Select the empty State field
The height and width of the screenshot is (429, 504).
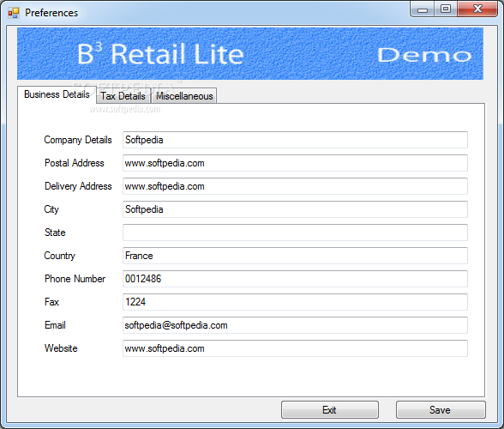(295, 233)
